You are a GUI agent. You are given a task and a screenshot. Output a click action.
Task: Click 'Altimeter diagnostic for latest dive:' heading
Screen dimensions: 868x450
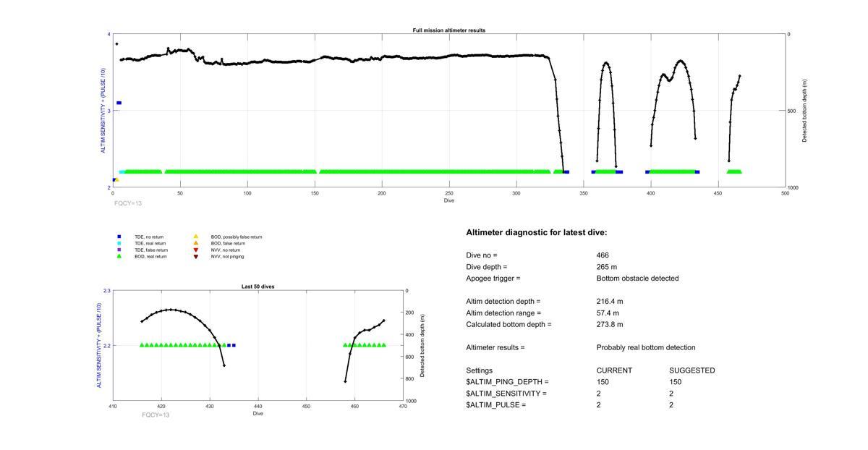click(x=537, y=233)
